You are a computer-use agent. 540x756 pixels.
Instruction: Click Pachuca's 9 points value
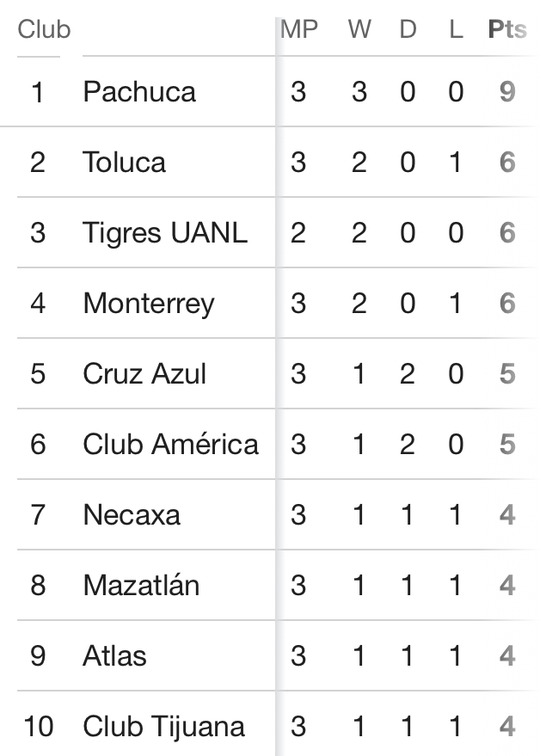(x=507, y=92)
